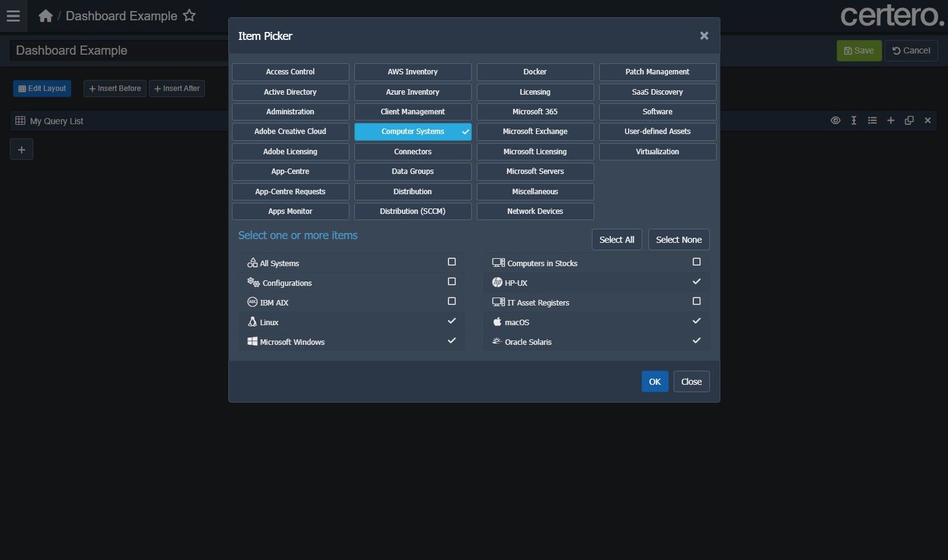Click the IBM AIX logo icon

252,302
